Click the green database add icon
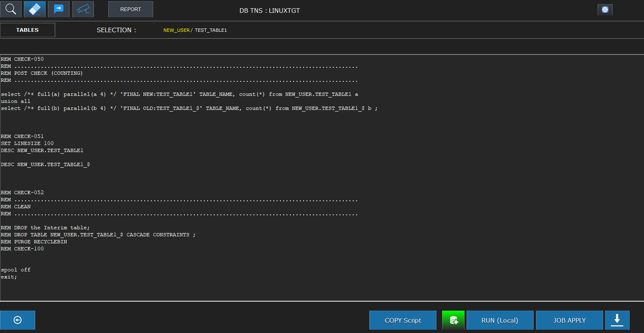 [x=453, y=320]
